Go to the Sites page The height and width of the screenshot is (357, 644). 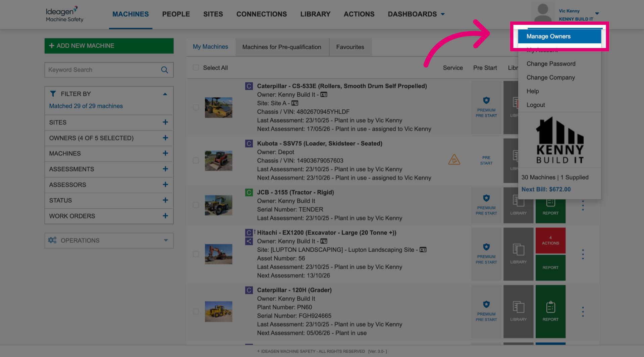coord(213,14)
